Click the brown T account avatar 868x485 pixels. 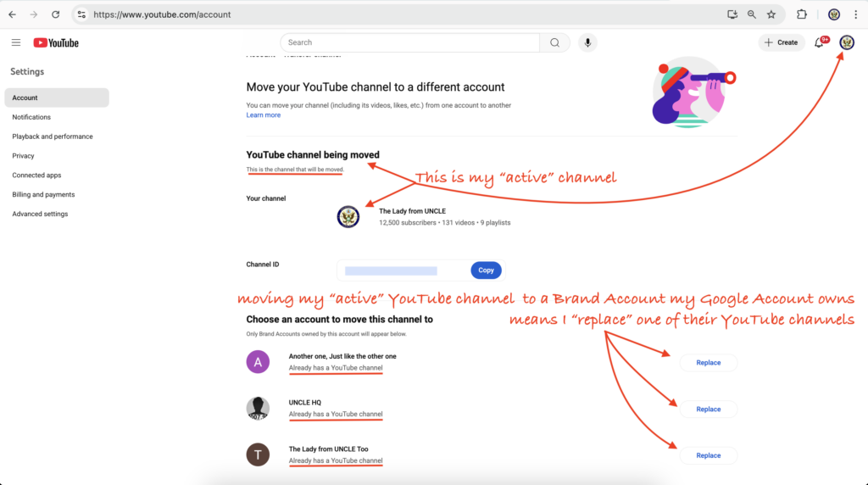[x=258, y=455]
